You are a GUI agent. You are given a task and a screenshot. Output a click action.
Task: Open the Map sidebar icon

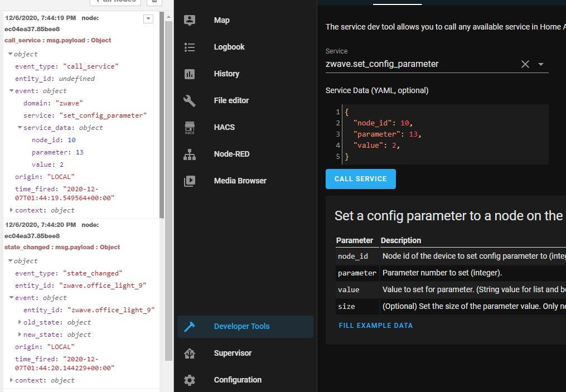[x=190, y=20]
